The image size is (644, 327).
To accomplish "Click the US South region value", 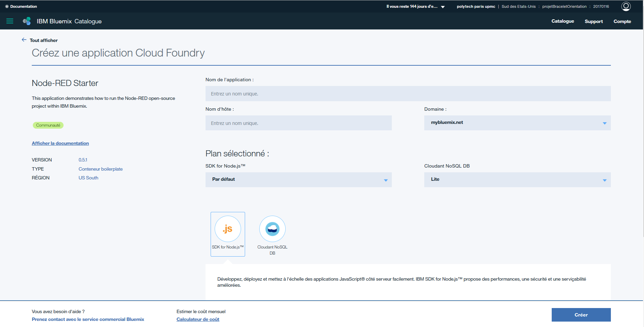I will click(88, 178).
